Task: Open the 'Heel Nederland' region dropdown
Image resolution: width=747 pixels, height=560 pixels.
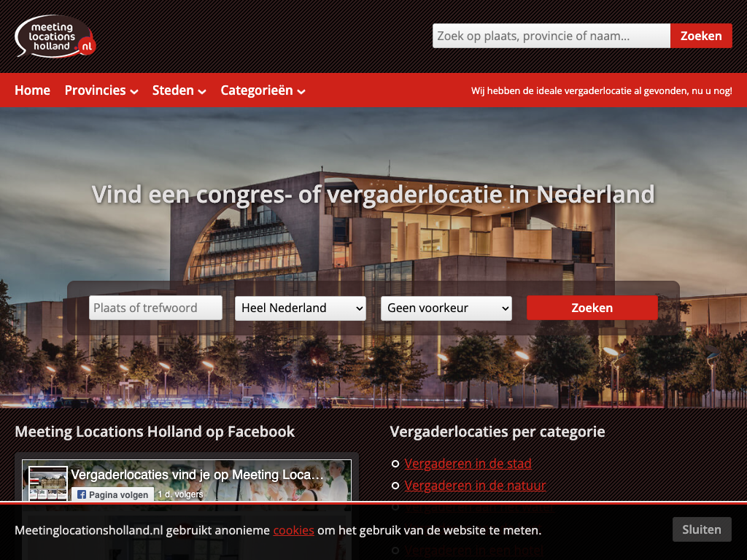Action: (x=300, y=308)
